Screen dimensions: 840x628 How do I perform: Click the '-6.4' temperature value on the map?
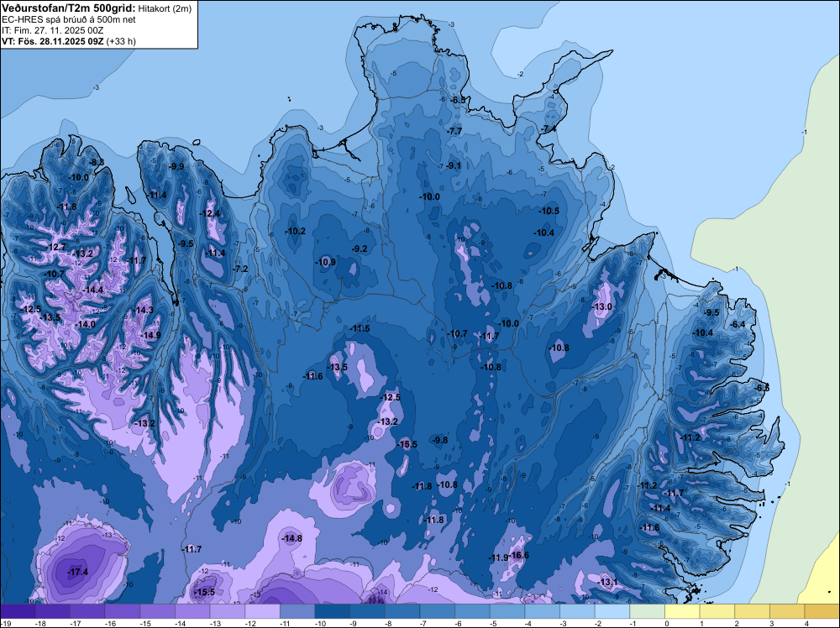point(738,324)
